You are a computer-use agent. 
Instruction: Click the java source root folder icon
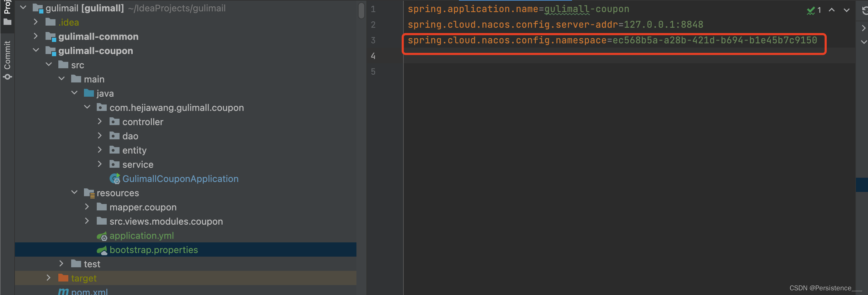coord(89,93)
